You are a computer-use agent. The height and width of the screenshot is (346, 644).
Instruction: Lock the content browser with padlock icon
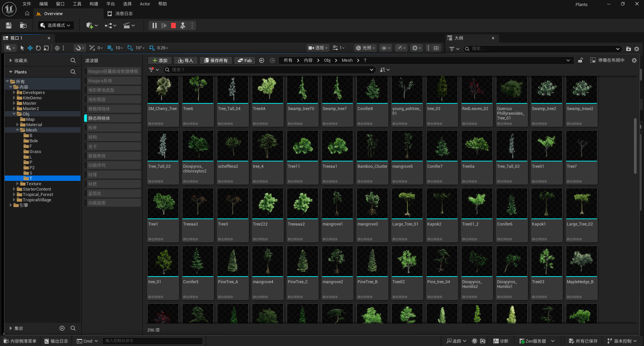pyautogui.click(x=580, y=60)
